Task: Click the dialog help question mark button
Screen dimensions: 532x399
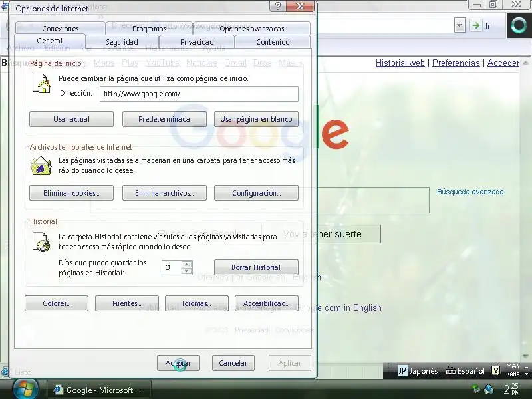Action: tap(278, 6)
